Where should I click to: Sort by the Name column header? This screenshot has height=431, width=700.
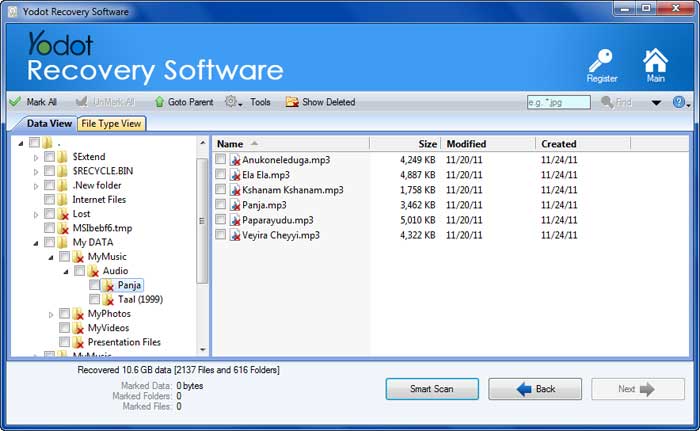point(290,144)
